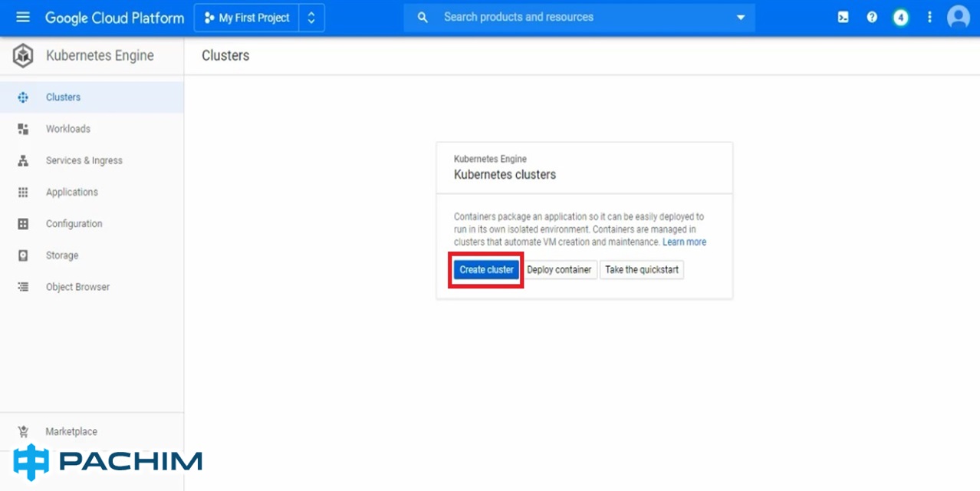
Task: Expand the search bar dropdown arrow
Action: [x=740, y=17]
